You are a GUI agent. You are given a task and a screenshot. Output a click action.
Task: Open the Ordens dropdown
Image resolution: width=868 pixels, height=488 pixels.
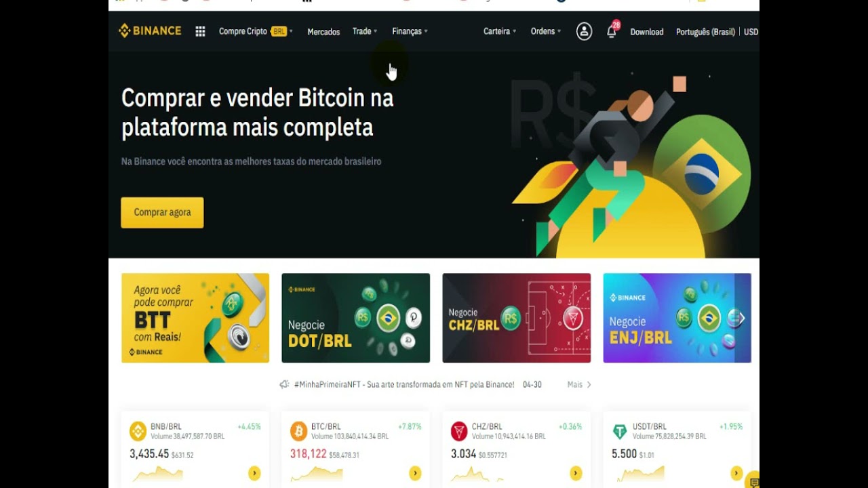[x=546, y=31]
